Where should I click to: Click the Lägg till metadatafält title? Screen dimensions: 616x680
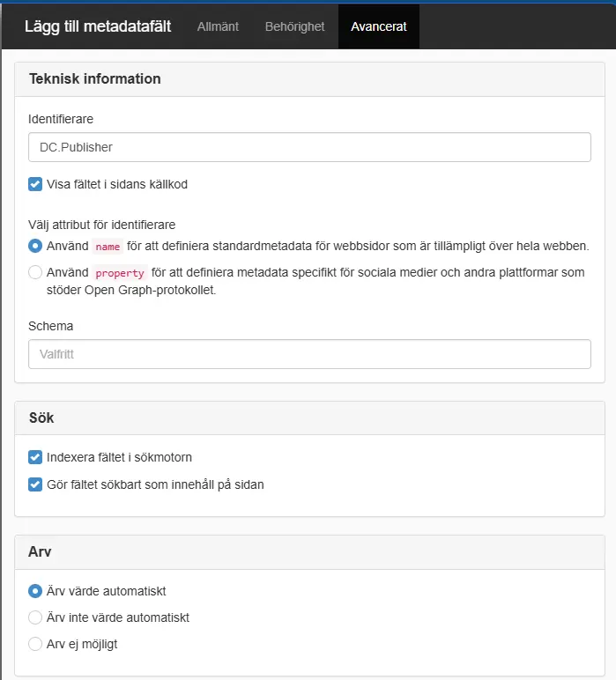click(98, 26)
